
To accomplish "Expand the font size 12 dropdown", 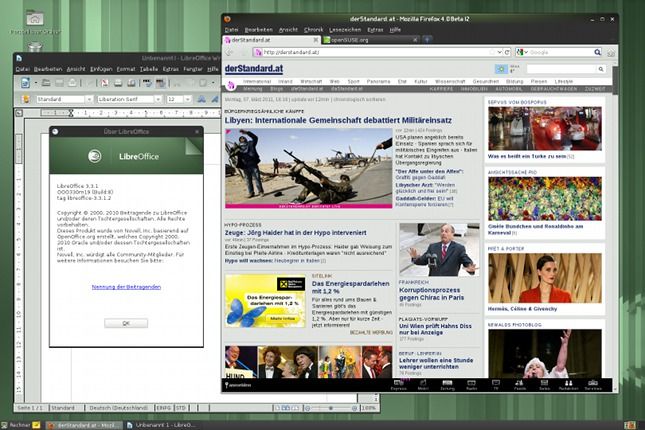I will point(188,99).
